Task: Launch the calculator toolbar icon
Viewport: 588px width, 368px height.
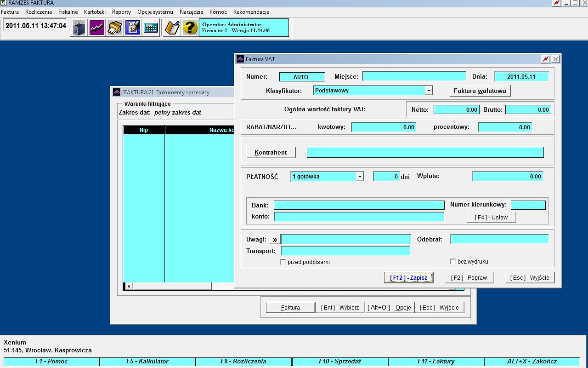Action: coord(151,28)
